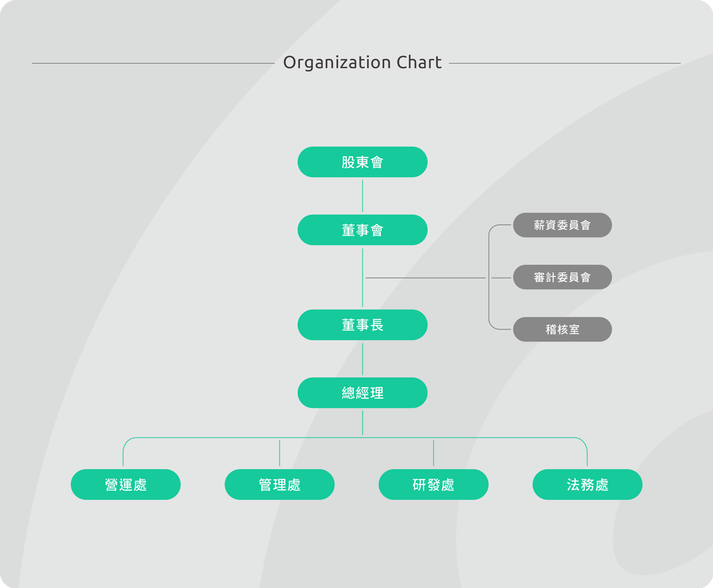The image size is (713, 588).
Task: Select the gray 薪資委員會 box
Action: pos(562,225)
